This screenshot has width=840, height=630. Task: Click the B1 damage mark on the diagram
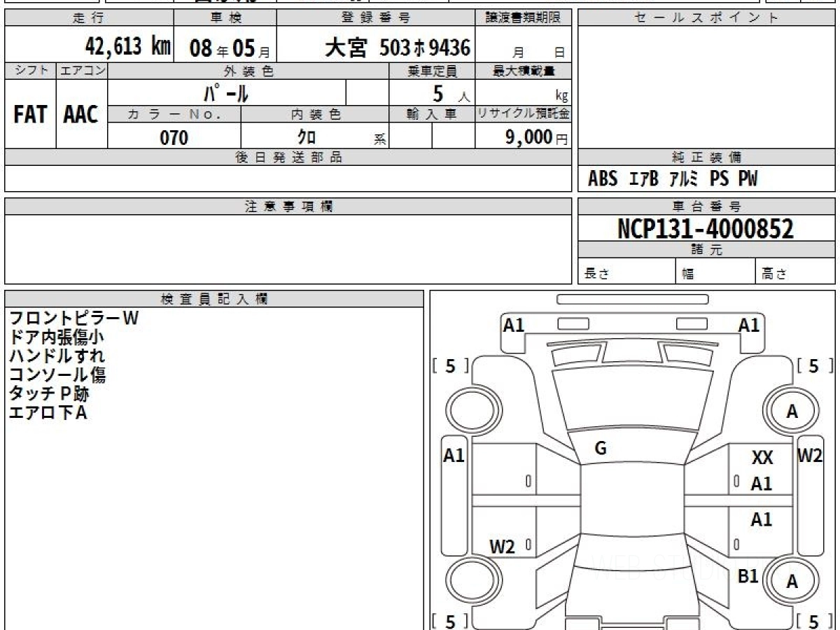coord(748,576)
